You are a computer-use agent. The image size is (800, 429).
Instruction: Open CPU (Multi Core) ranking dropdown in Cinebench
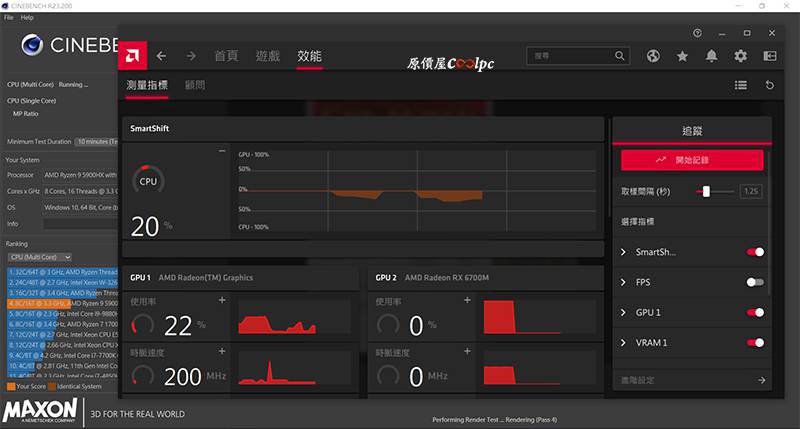click(x=39, y=257)
